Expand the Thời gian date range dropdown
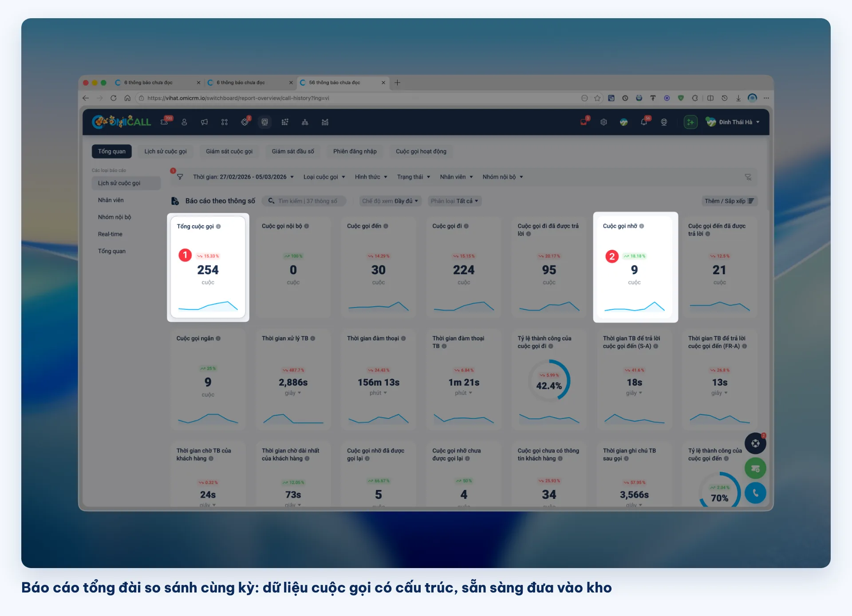Viewport: 852px width, 616px height. tap(243, 177)
